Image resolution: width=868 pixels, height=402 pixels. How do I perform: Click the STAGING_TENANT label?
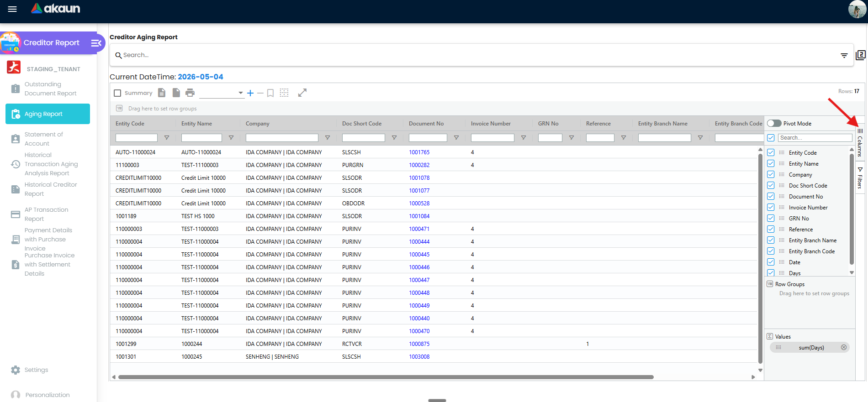[x=53, y=69]
